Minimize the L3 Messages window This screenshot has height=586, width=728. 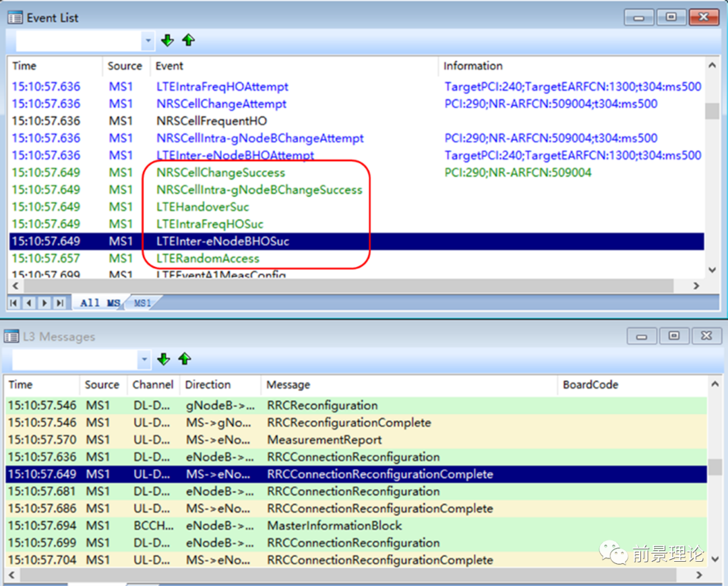click(x=642, y=336)
